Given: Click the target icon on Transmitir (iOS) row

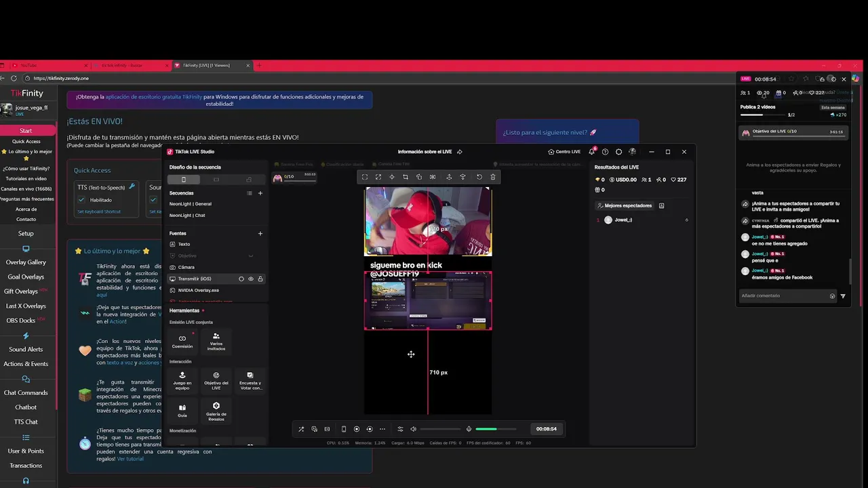Looking at the screenshot, I should pos(241,279).
